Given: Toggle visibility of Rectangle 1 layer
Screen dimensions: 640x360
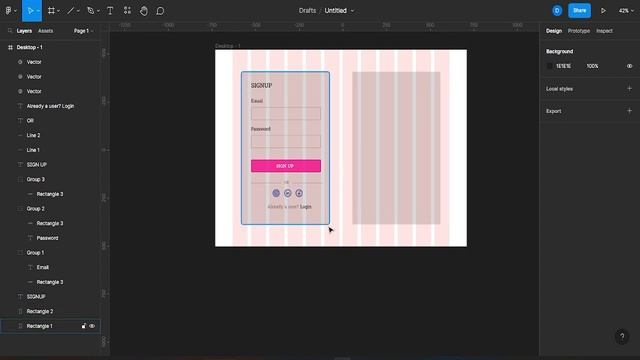Looking at the screenshot, I should 92,326.
